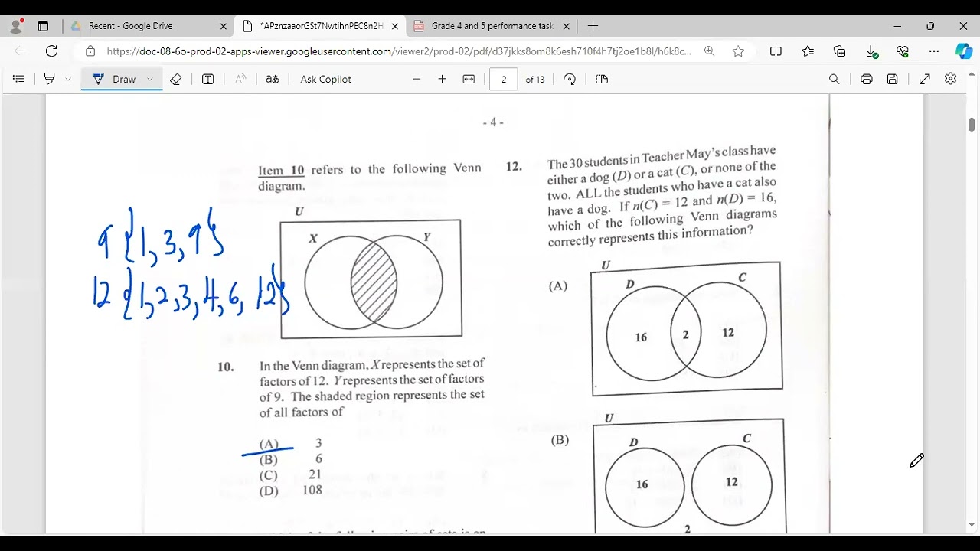Toggle the Draw tool
This screenshot has width=980, height=551.
coord(113,79)
